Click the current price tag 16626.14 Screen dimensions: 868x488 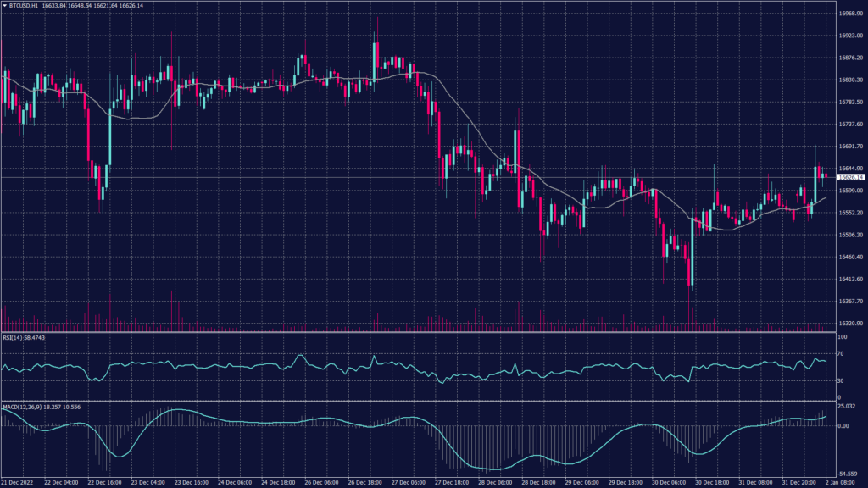click(850, 178)
